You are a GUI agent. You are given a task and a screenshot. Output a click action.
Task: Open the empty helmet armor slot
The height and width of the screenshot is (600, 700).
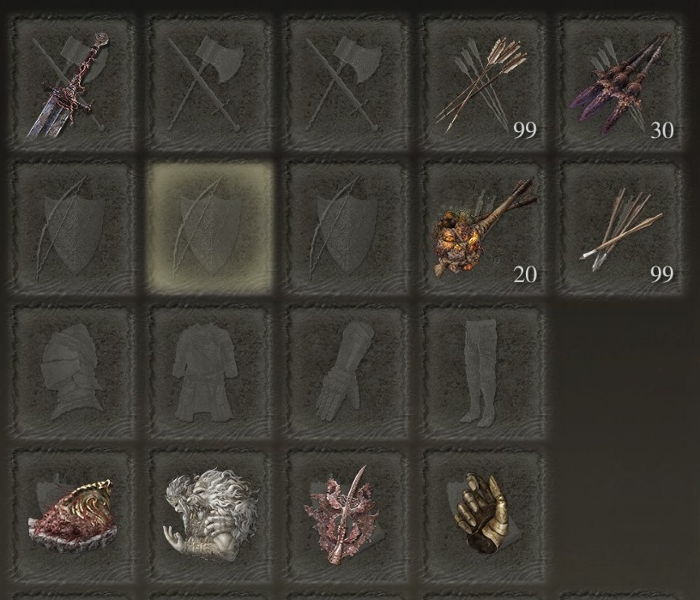[x=73, y=372]
